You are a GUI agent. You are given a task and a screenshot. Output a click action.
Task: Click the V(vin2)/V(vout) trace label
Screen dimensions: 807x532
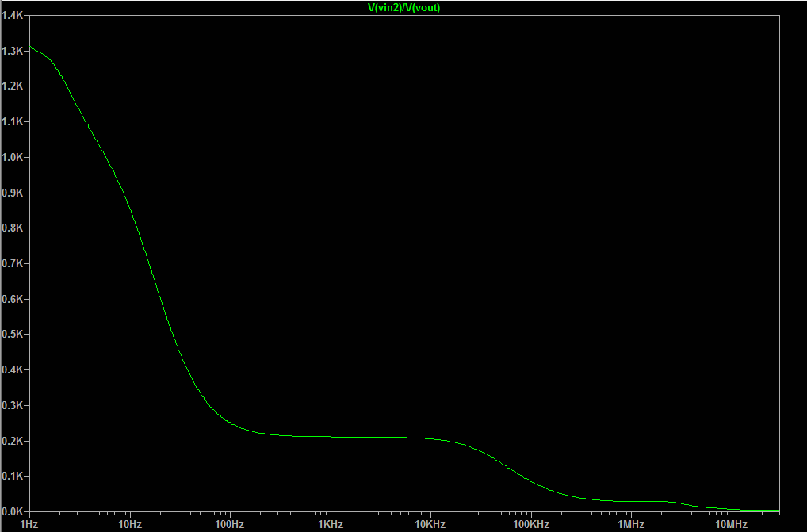(404, 8)
